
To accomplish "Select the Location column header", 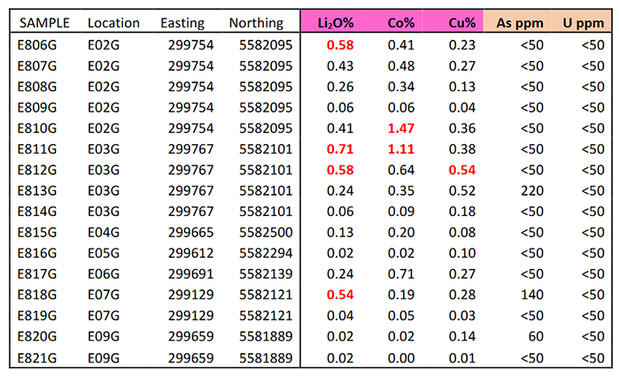I will tap(113, 23).
